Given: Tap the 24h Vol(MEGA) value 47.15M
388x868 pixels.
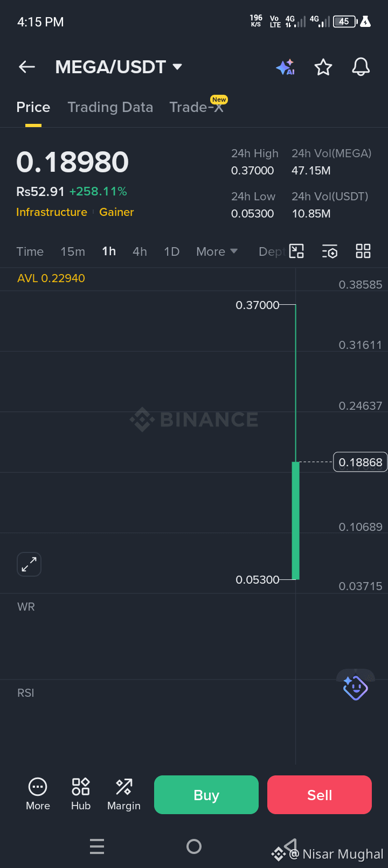Looking at the screenshot, I should (x=311, y=171).
